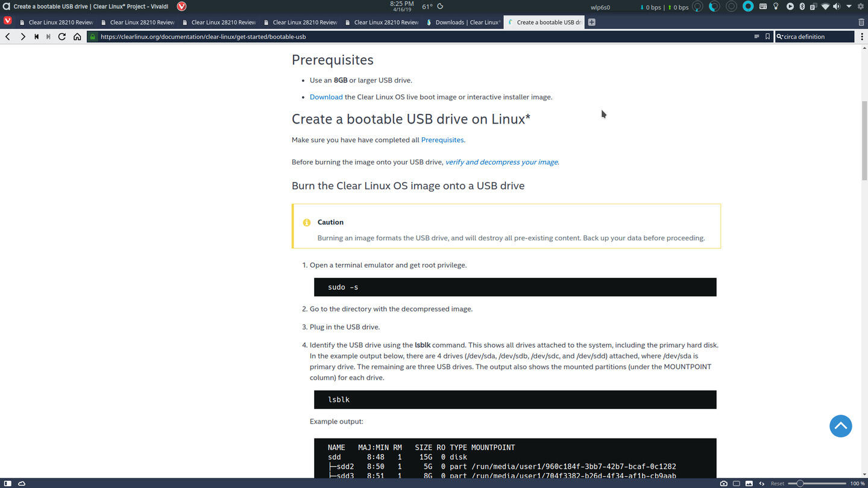Adjust the page zoom slider
868x488 pixels.
(817, 483)
